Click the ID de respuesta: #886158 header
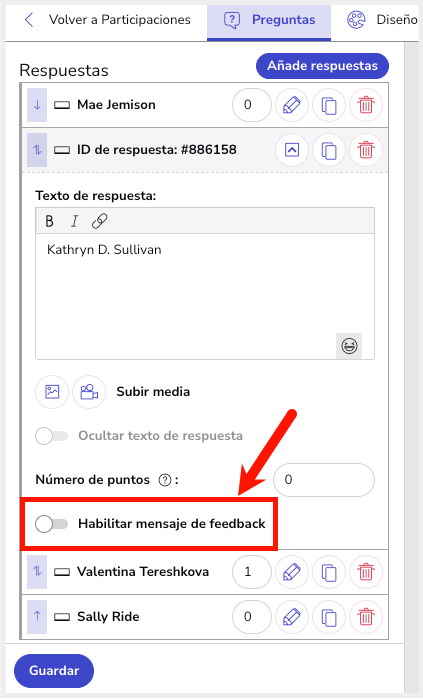The image size is (423, 699). (x=156, y=150)
